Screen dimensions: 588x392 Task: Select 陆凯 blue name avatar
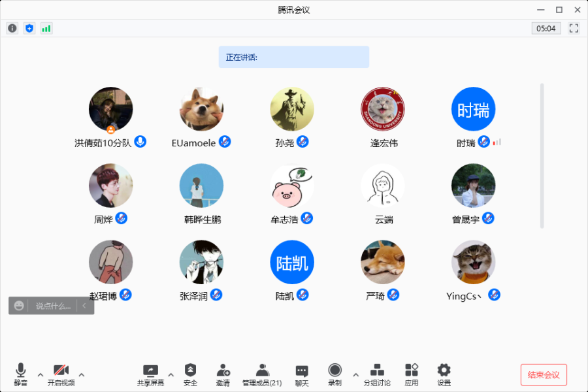click(x=292, y=262)
